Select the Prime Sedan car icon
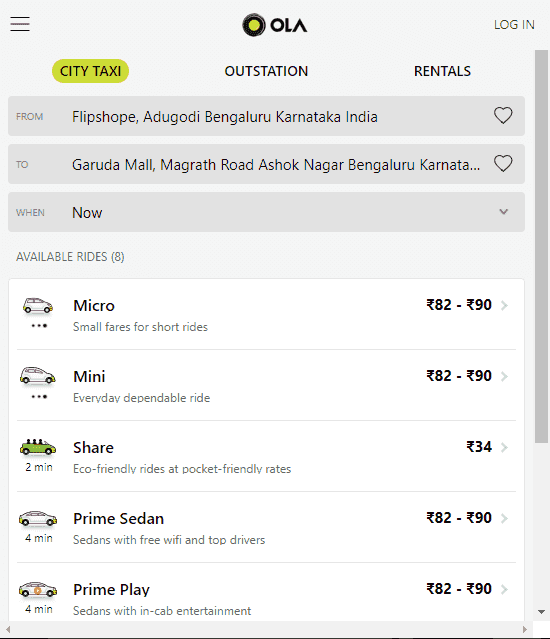 38,518
